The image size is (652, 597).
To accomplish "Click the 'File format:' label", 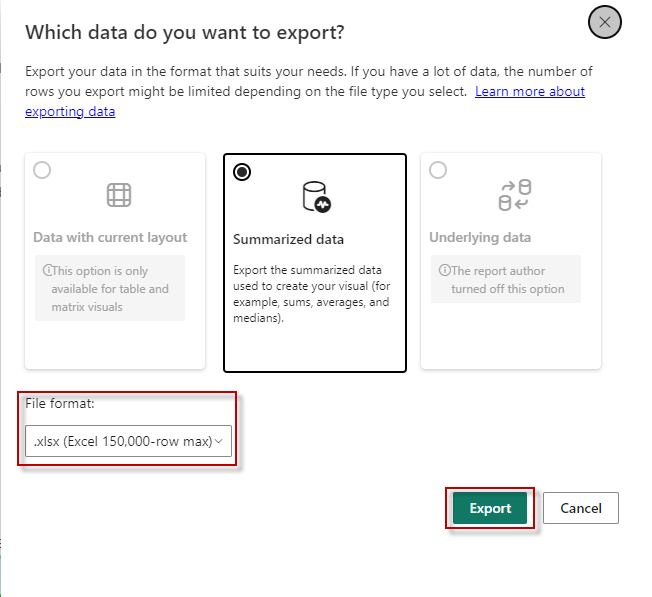I will click(x=59, y=403).
